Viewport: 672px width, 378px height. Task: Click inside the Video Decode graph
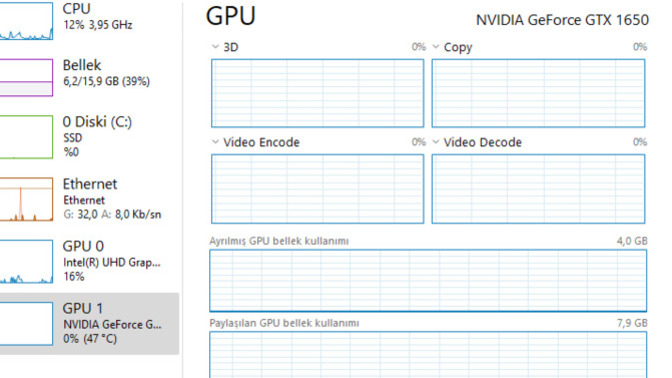(538, 189)
